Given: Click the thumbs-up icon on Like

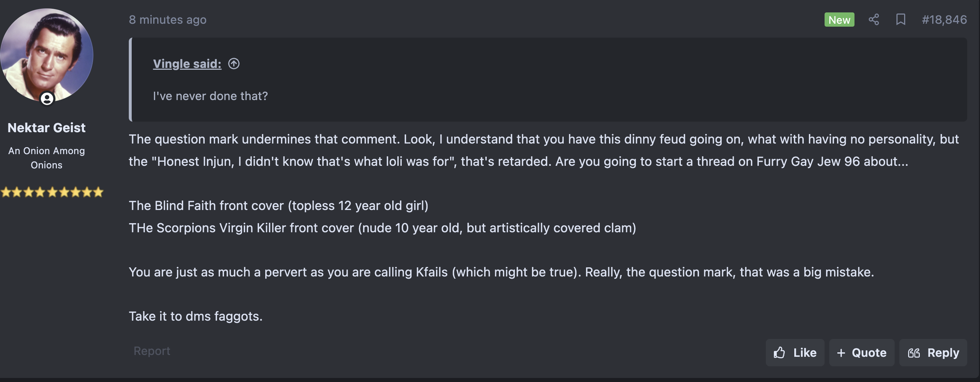Looking at the screenshot, I should (779, 353).
